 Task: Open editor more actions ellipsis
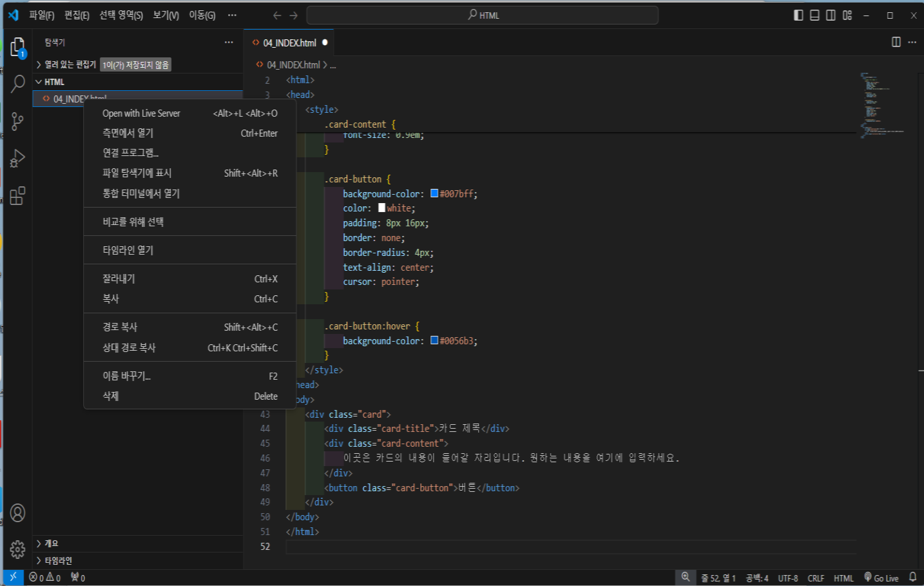point(912,42)
